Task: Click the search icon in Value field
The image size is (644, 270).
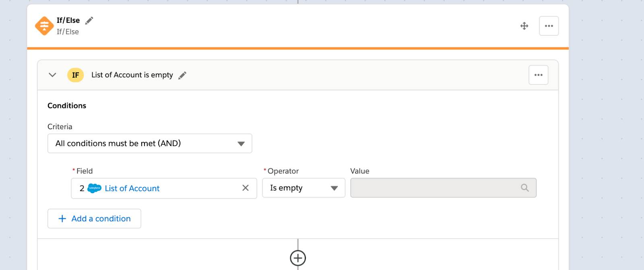Action: pyautogui.click(x=525, y=188)
